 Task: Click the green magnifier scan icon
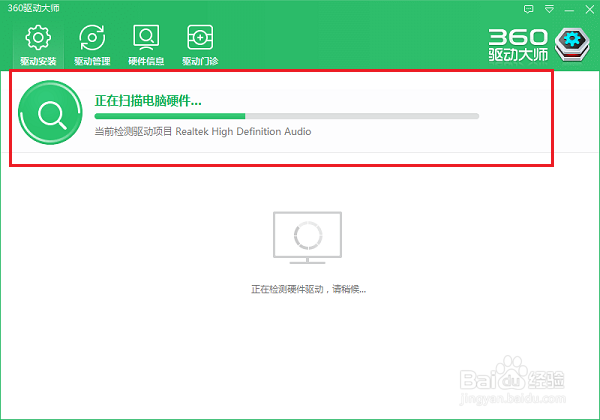tap(51, 112)
